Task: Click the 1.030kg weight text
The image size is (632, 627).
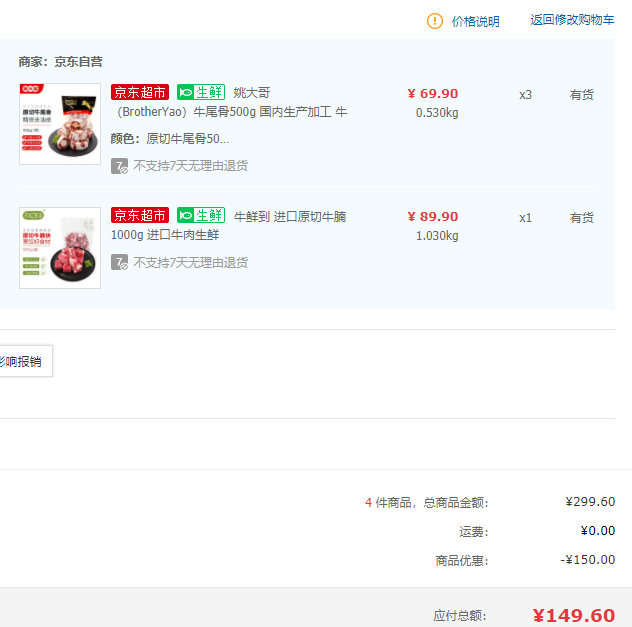Action: 437,235
